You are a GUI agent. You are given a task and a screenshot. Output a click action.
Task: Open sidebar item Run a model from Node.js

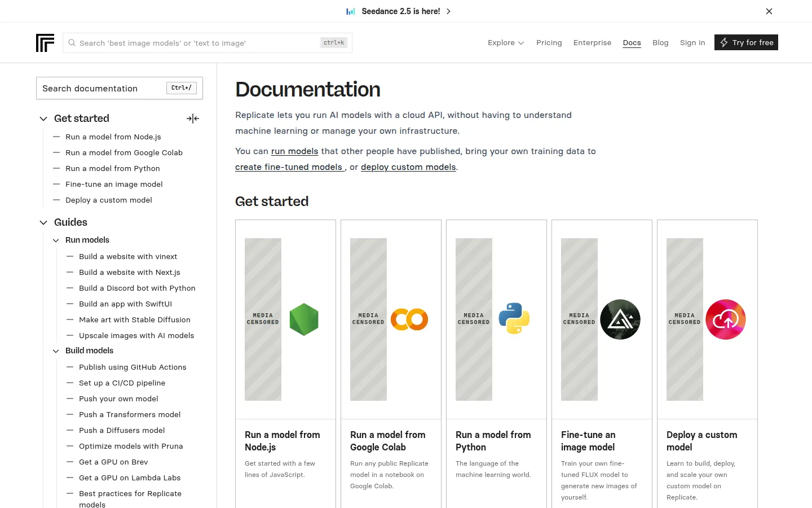coord(113,137)
